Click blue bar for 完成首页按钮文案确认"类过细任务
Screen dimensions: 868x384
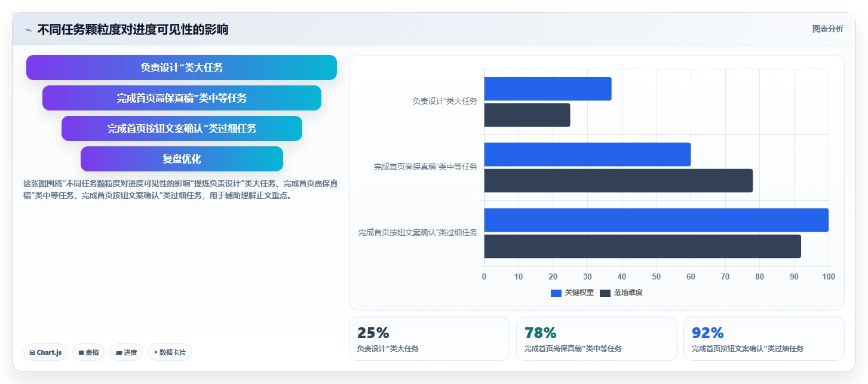click(656, 220)
